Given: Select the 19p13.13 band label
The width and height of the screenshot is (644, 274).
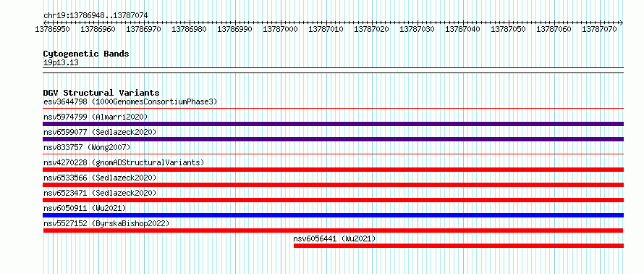Looking at the screenshot, I should tap(61, 63).
